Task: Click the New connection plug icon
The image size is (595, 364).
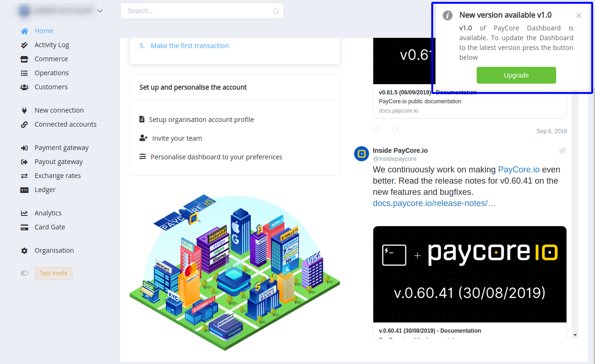Action: (24, 110)
